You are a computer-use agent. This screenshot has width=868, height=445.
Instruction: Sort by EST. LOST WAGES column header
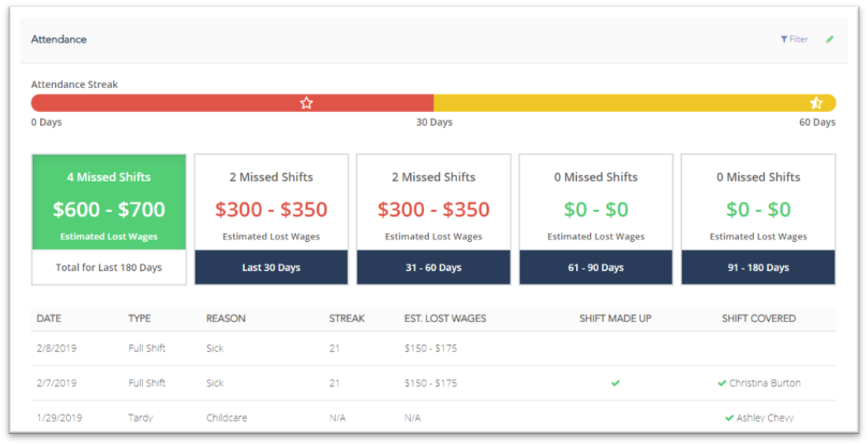pos(445,319)
